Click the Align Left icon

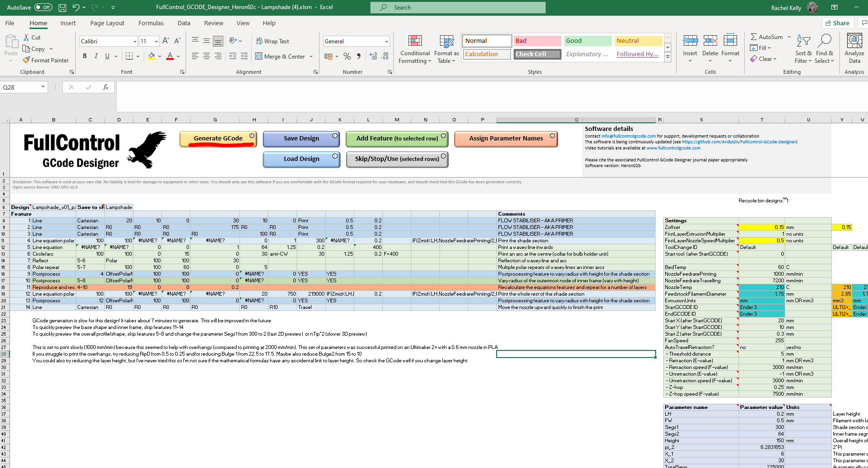tap(195, 56)
